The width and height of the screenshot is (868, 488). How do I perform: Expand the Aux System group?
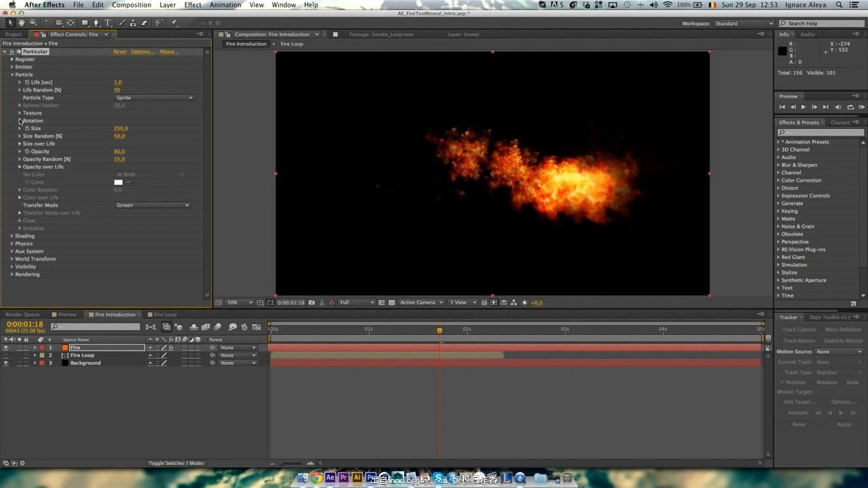coord(12,251)
